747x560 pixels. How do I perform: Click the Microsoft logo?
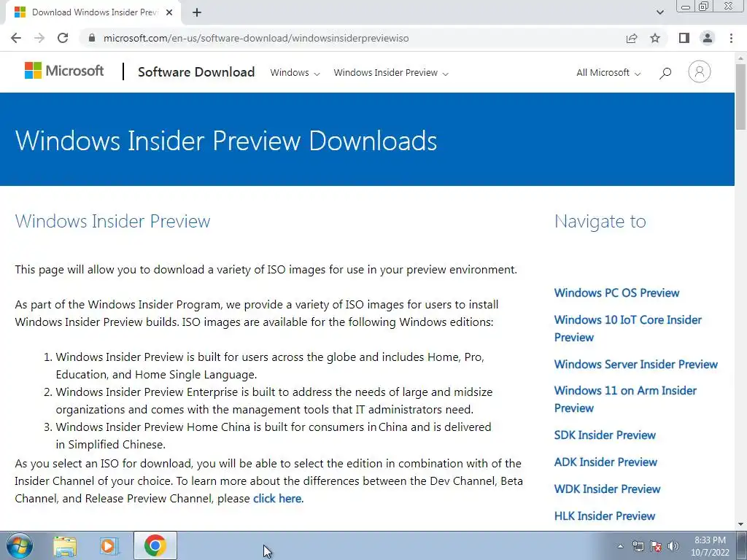click(x=64, y=71)
